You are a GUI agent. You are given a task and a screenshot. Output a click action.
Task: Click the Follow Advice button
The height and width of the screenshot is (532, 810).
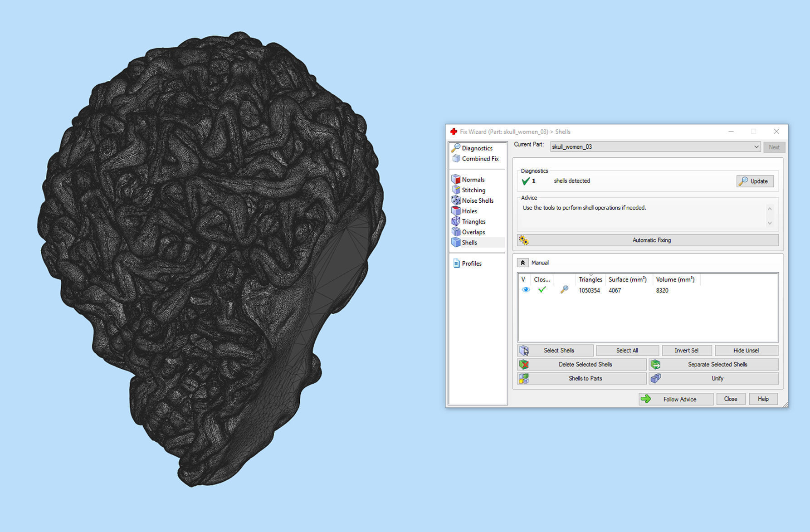click(676, 399)
